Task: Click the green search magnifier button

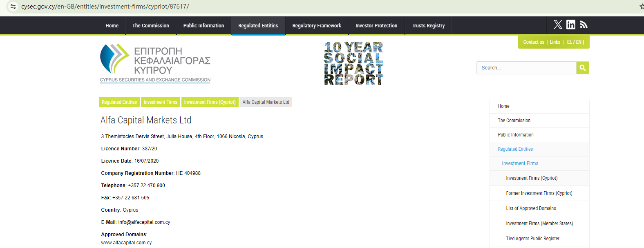Action: 583,68
